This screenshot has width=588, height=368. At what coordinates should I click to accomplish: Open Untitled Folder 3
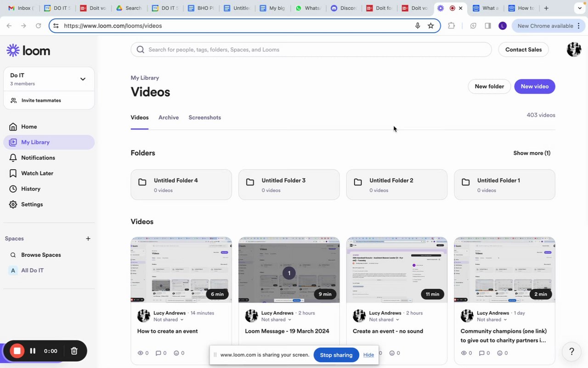[x=289, y=184]
